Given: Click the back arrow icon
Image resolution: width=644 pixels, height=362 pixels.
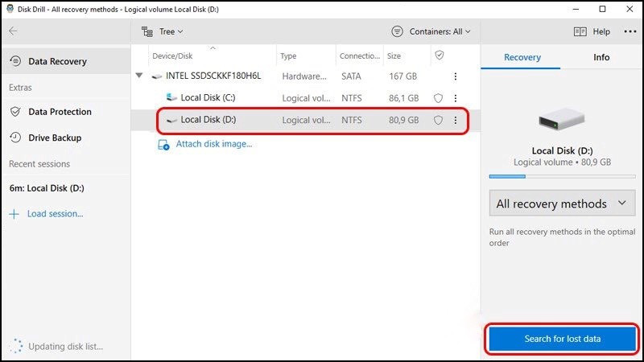Looking at the screenshot, I should 13,31.
